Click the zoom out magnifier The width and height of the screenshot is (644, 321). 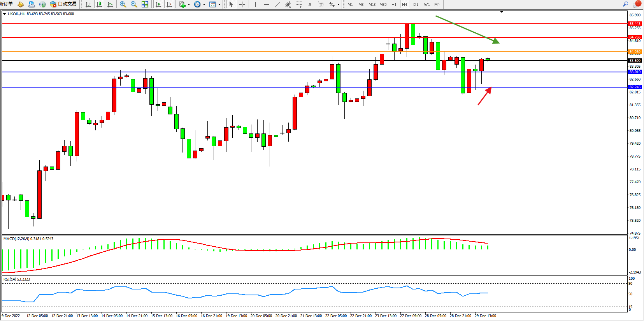(134, 4)
